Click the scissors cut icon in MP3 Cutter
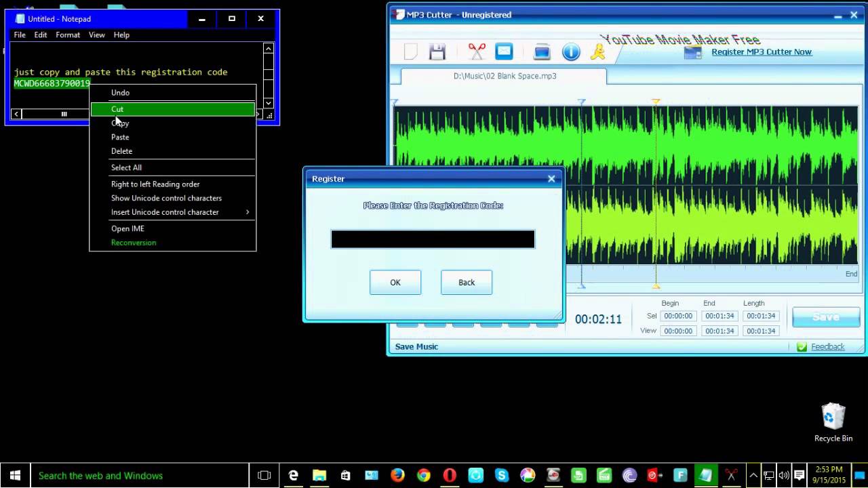This screenshot has width=868, height=488. point(477,52)
